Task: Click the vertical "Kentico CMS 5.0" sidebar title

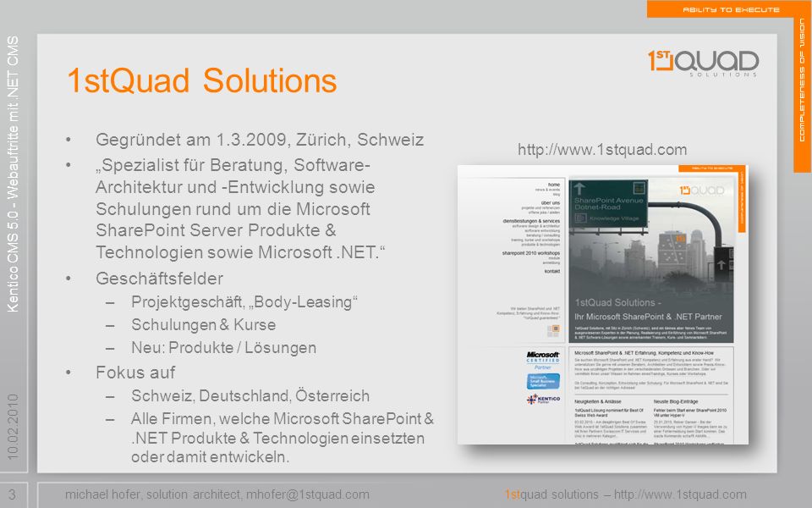Action: pyautogui.click(x=13, y=174)
